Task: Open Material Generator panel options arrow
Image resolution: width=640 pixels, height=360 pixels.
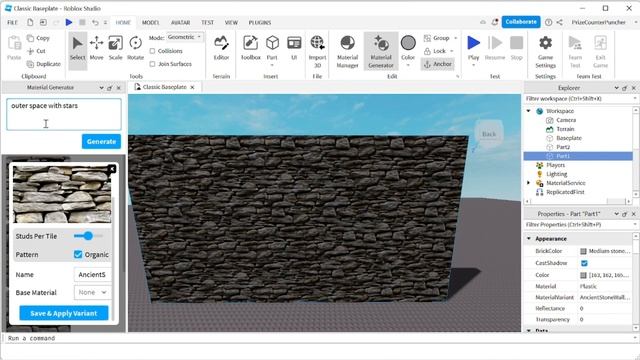Action: 101,88
